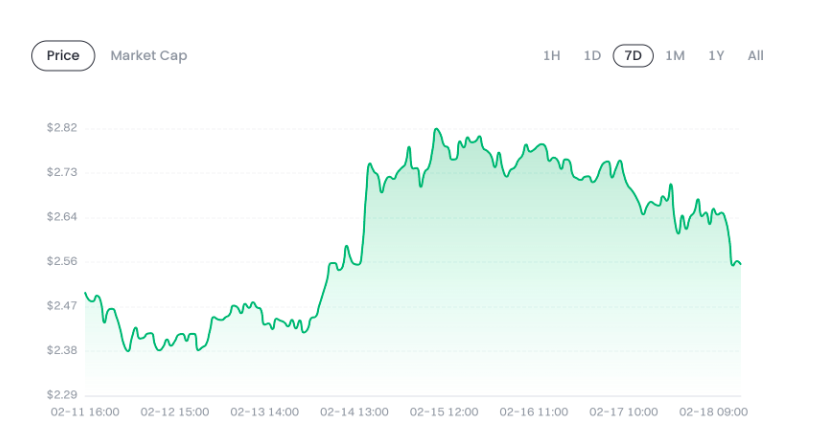Click the 02-13 14:00 date label

[264, 412]
